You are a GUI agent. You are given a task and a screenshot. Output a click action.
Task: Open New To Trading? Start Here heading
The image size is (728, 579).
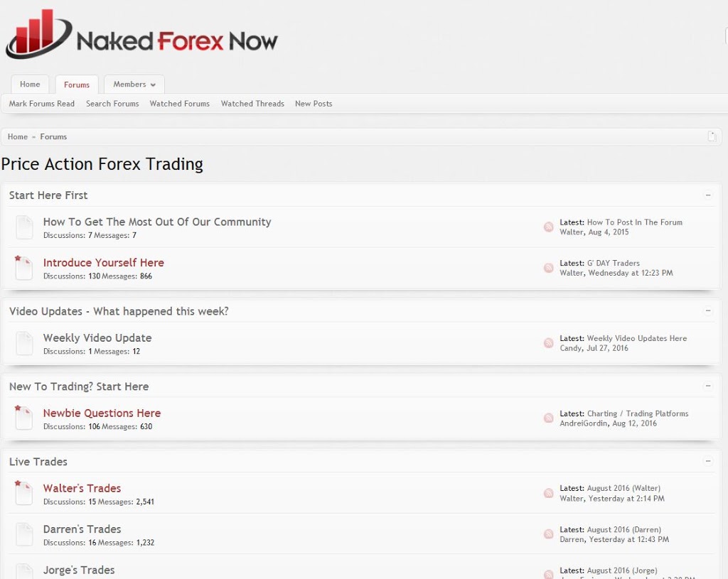79,386
